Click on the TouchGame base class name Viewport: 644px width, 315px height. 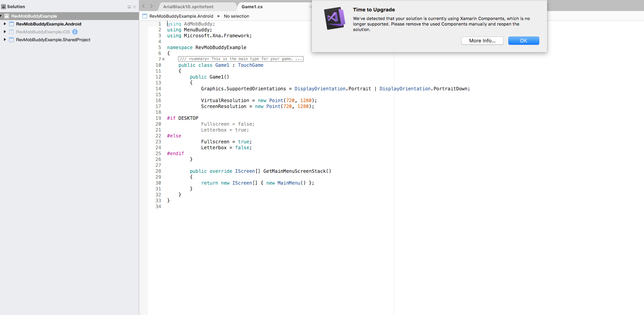pyautogui.click(x=251, y=65)
